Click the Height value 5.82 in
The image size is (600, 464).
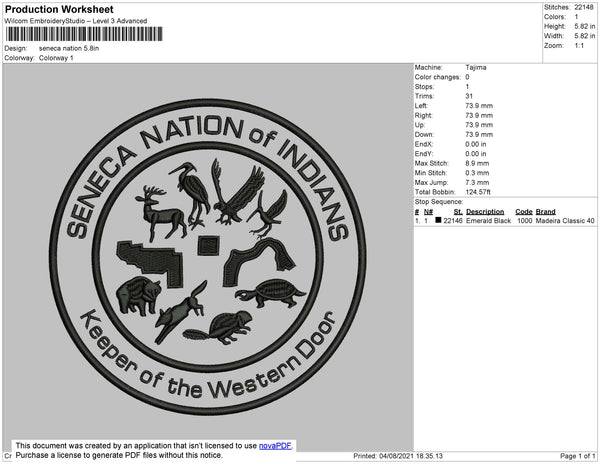point(584,26)
